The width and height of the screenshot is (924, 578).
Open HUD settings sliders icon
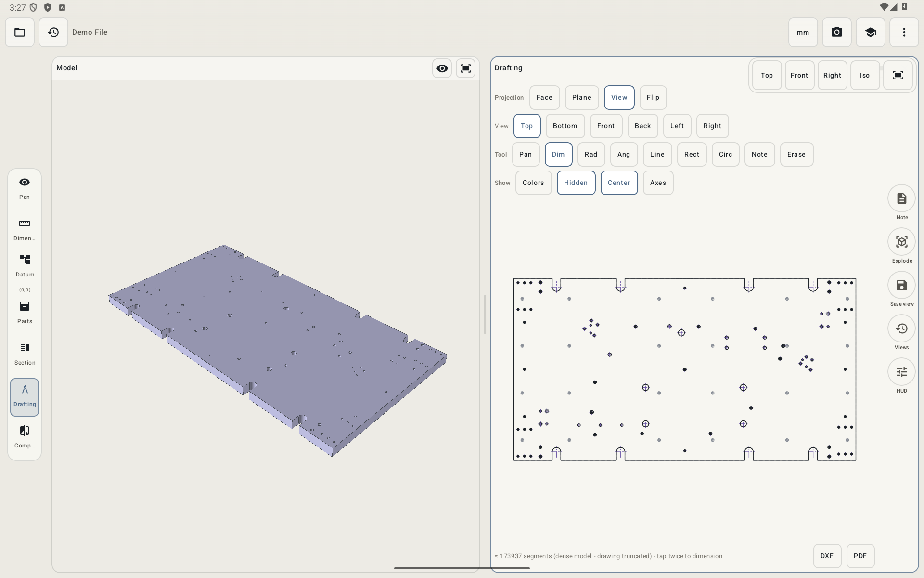(901, 372)
